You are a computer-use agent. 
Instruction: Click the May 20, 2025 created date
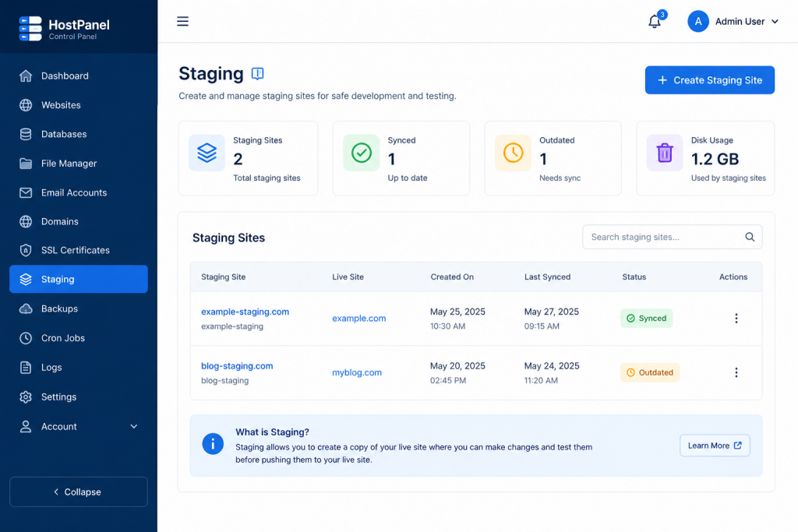tap(457, 366)
